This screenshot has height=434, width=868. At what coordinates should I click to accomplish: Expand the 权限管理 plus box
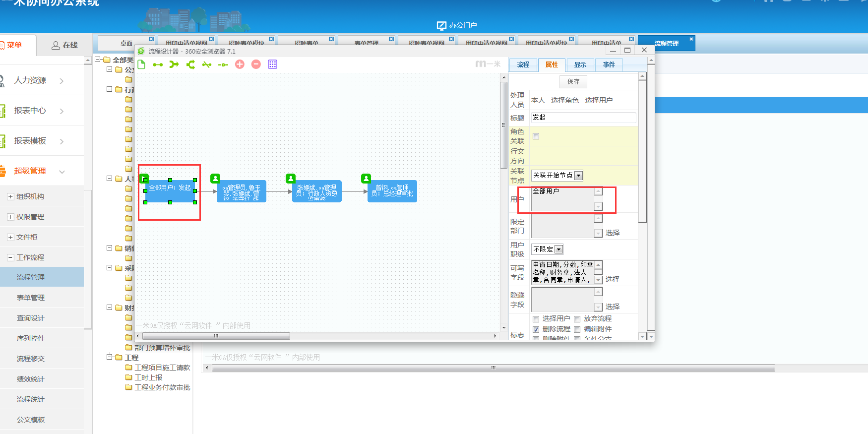tap(10, 217)
